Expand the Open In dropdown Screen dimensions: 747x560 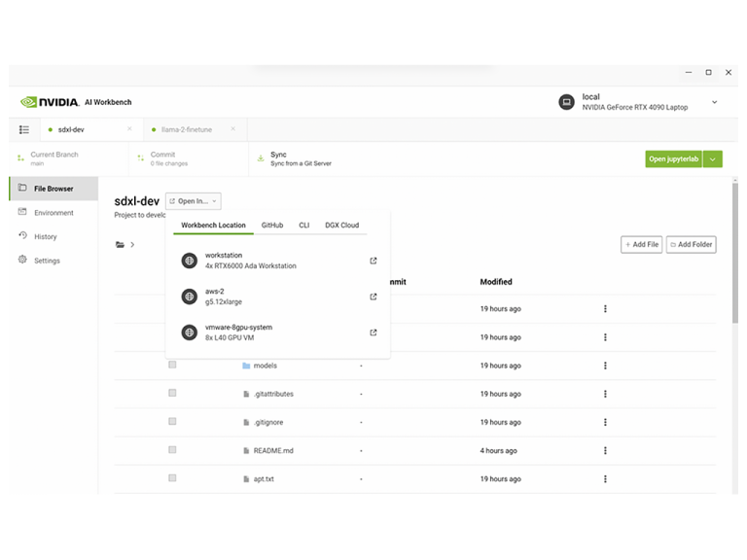193,201
